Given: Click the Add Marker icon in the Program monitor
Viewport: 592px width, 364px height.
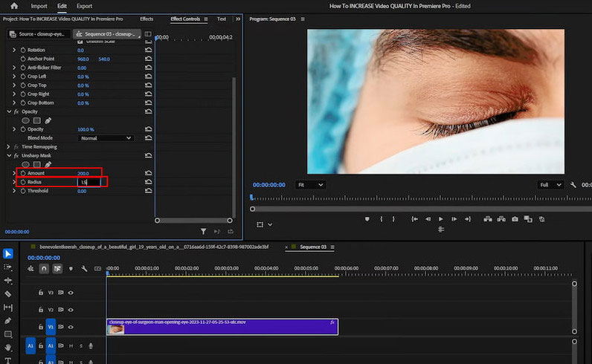Looking at the screenshot, I should 367,219.
